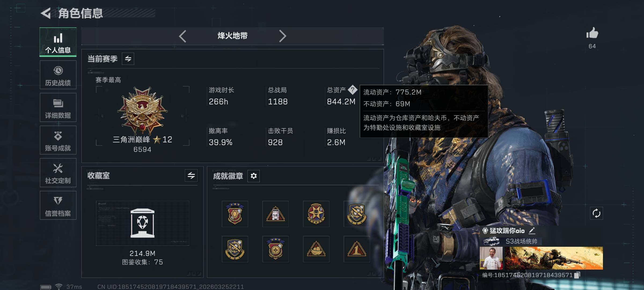This screenshot has height=290, width=644.
Task: Open the 详细数据 tab
Action: point(58,107)
